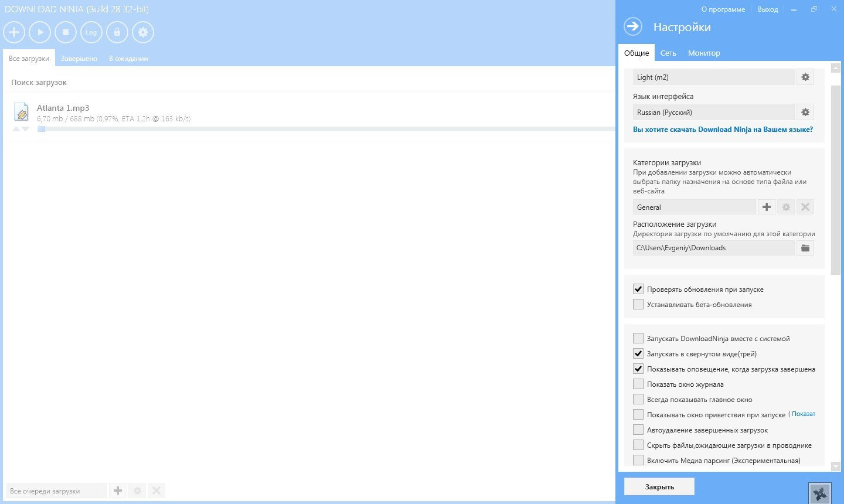Viewport: 844px width, 504px height.
Task: Open 'Вы хотите скачать Download Ninja' link
Action: coord(723,130)
